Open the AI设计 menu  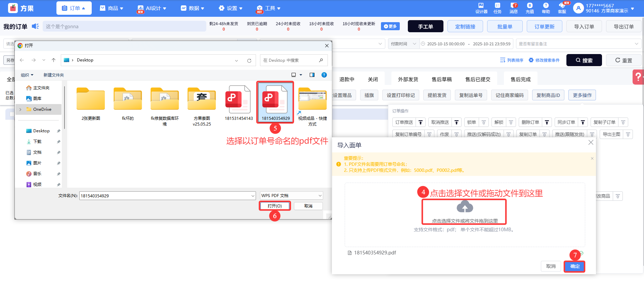[152, 8]
